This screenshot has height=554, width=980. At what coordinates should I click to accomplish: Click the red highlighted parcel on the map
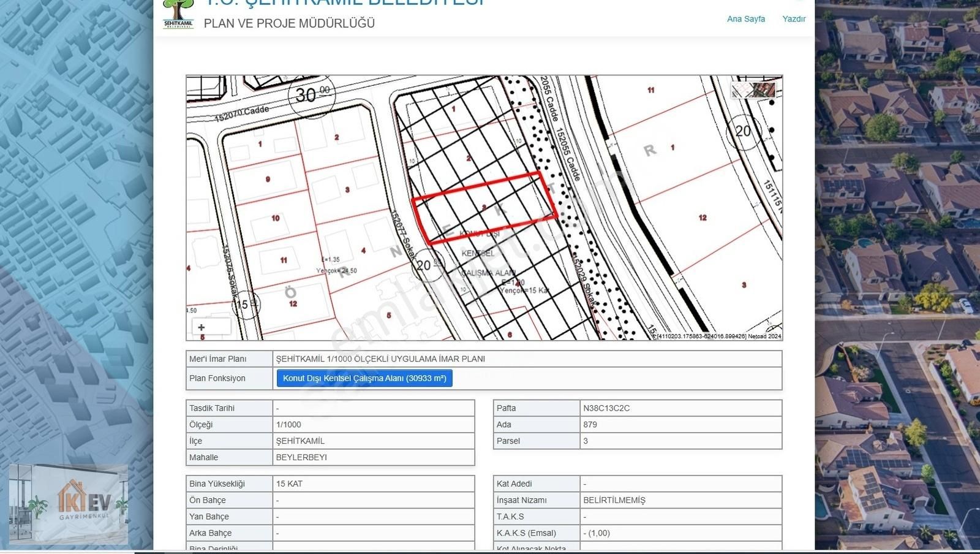click(x=484, y=208)
